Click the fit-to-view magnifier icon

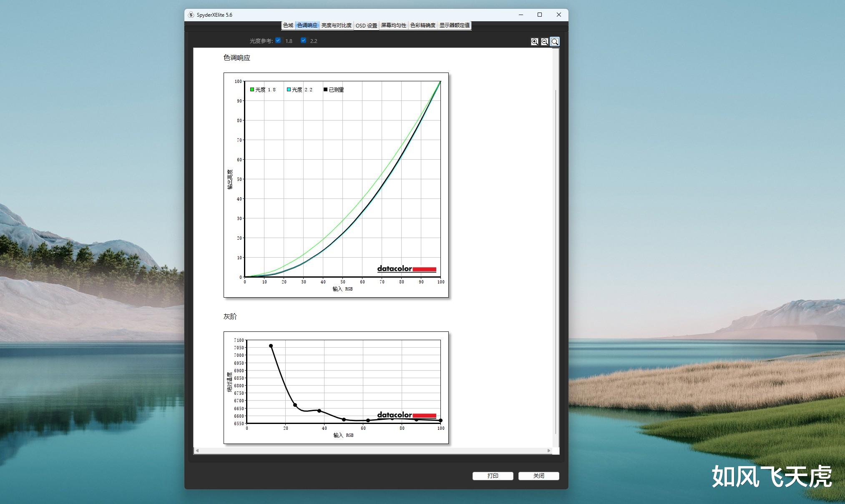click(555, 42)
